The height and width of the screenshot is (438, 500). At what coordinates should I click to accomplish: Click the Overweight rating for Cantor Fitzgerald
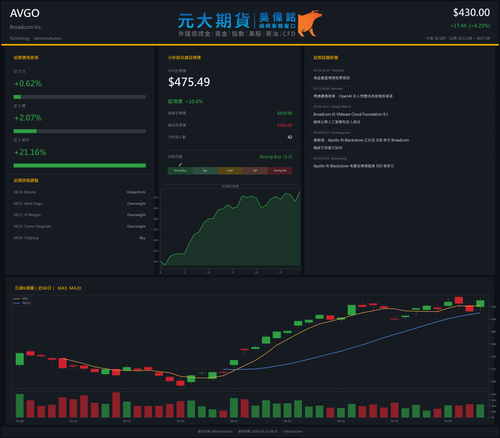136,226
